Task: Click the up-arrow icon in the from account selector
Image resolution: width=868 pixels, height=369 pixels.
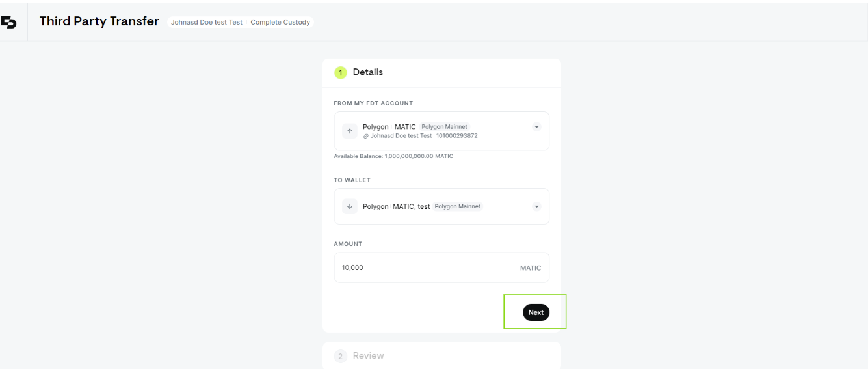Action: point(350,131)
